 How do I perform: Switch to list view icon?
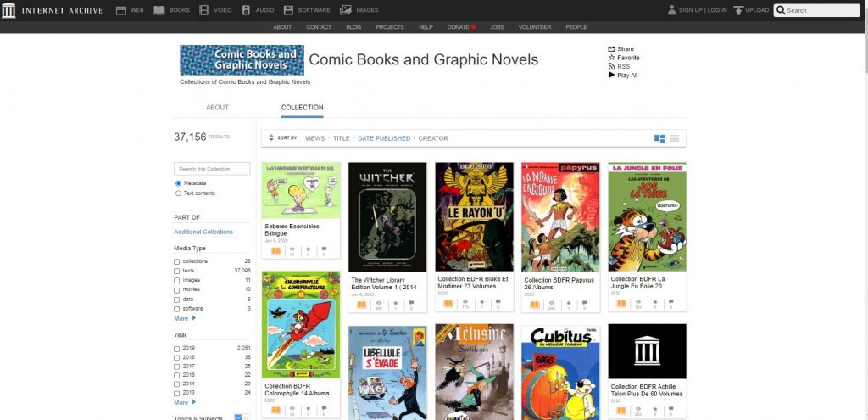[x=674, y=138]
